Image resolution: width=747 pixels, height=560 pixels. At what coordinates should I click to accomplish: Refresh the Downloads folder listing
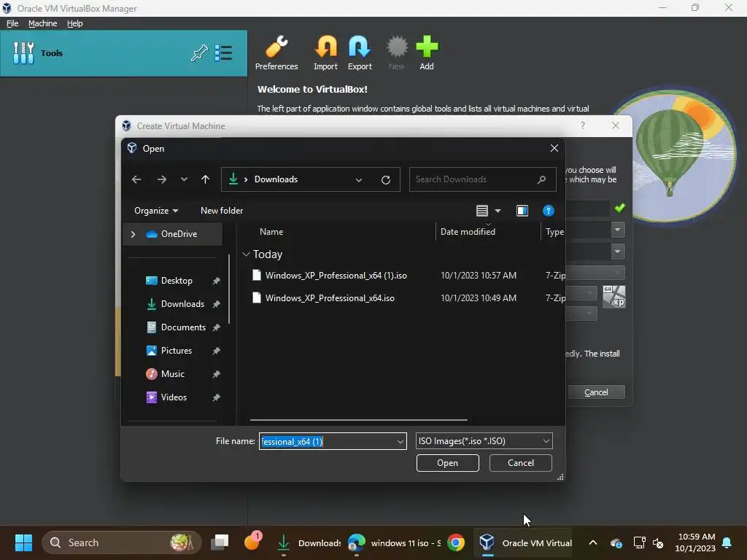click(x=386, y=179)
